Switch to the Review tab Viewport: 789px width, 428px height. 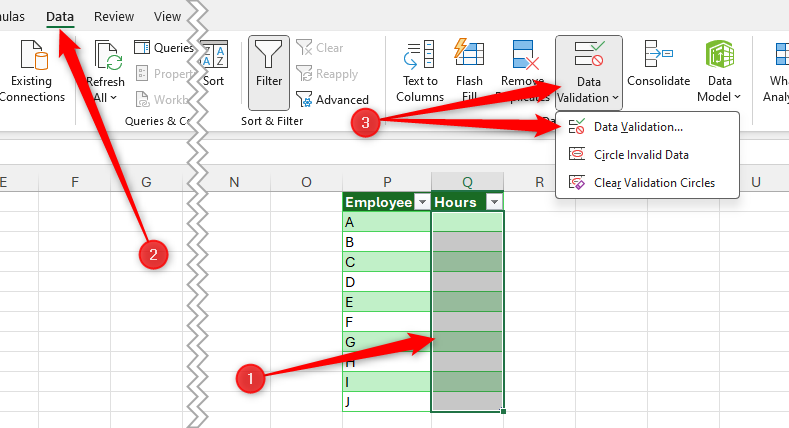click(x=114, y=17)
